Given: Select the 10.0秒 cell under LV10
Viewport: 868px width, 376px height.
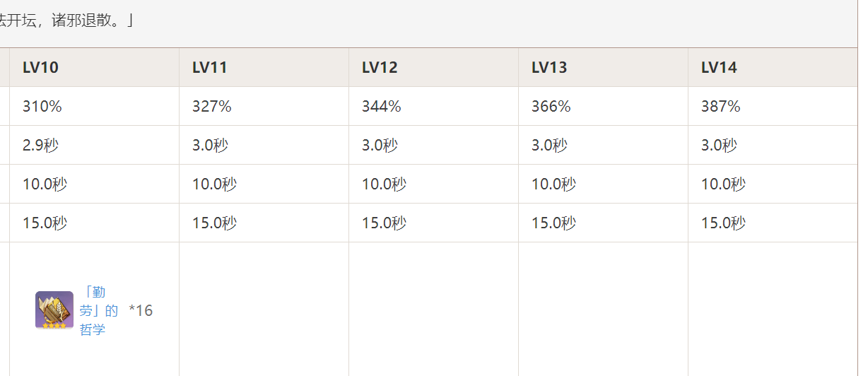Looking at the screenshot, I should (x=45, y=184).
